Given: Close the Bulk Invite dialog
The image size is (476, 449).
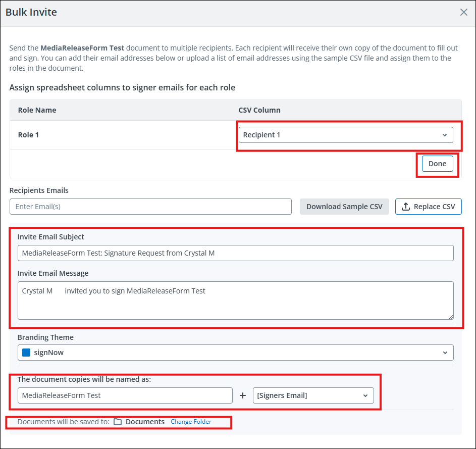Looking at the screenshot, I should pyautogui.click(x=463, y=12).
